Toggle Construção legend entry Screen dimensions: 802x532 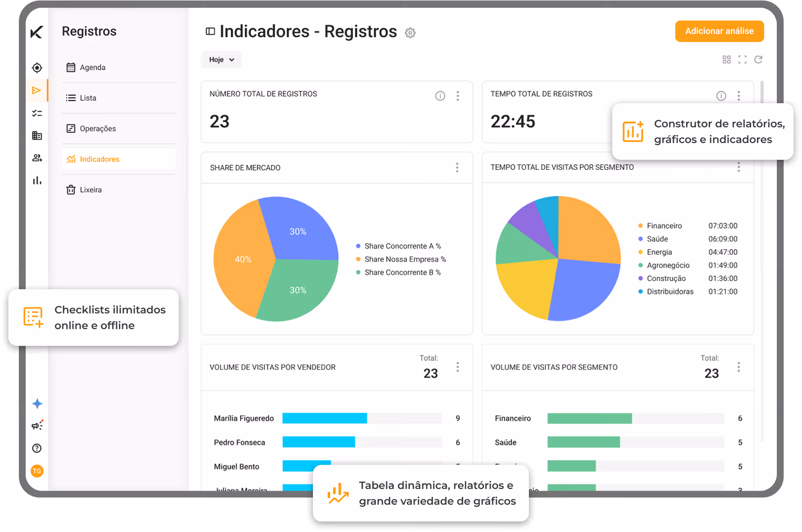coord(662,278)
